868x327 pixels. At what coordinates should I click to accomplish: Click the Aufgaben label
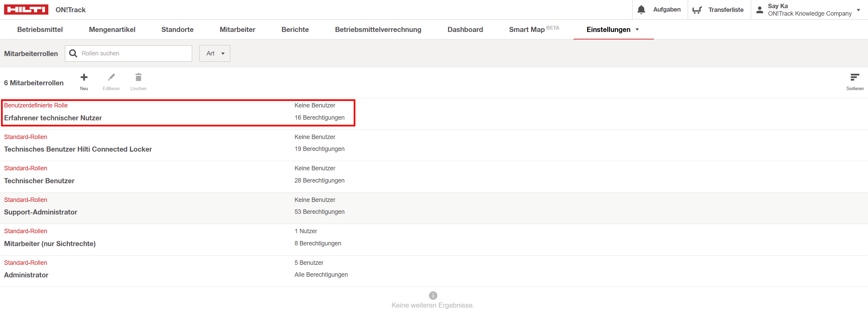click(667, 10)
